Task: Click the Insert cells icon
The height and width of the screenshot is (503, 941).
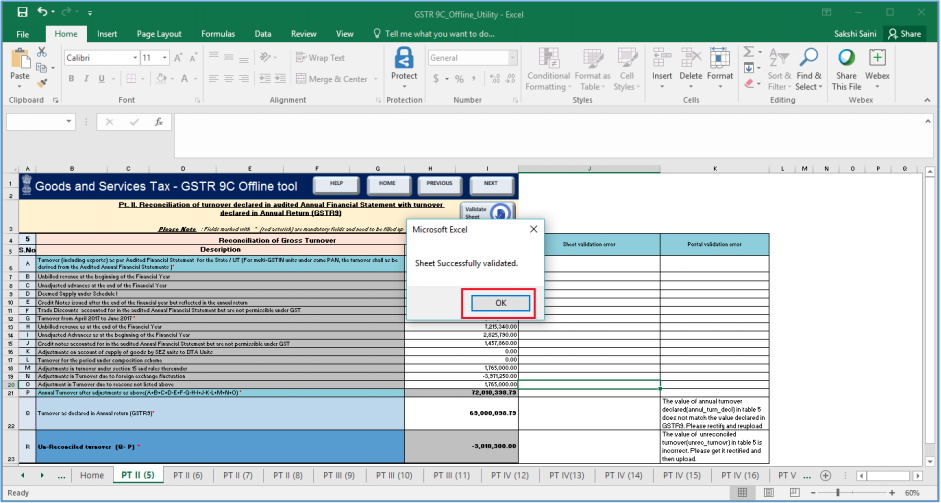Action: coord(662,58)
